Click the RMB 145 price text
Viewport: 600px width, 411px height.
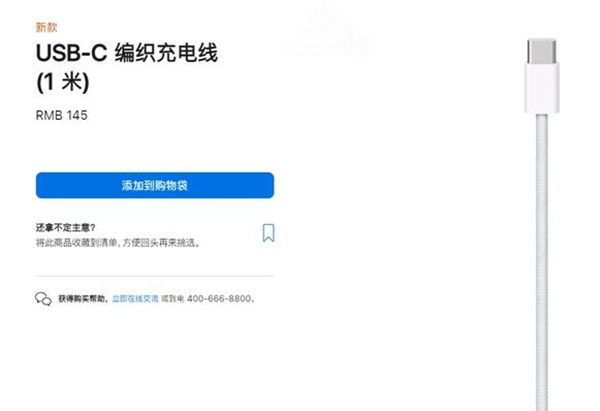(62, 115)
